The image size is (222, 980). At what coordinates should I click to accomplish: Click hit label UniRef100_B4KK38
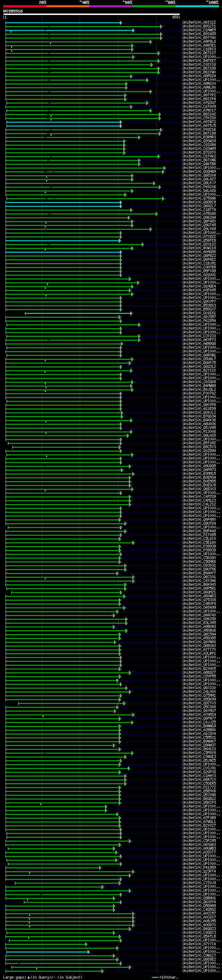pyautogui.click(x=199, y=421)
